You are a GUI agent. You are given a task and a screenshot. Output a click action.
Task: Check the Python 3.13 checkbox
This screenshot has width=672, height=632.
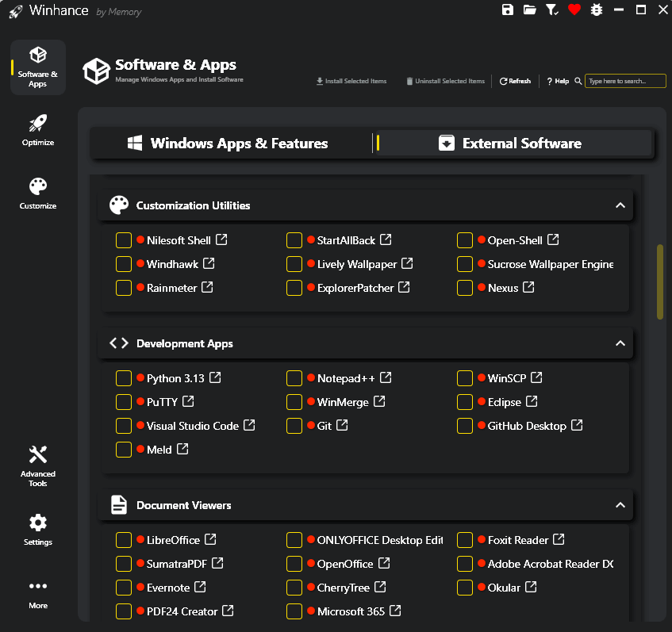click(124, 378)
